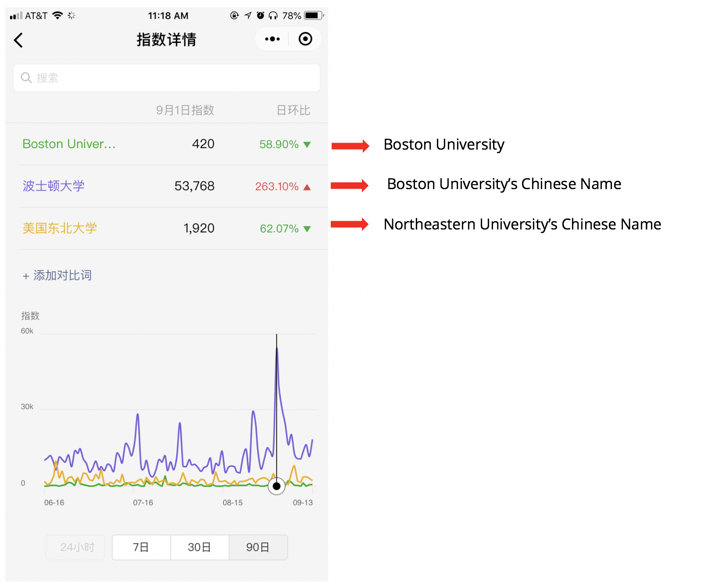
Task: Switch to the 30日 range tab
Action: click(x=200, y=547)
